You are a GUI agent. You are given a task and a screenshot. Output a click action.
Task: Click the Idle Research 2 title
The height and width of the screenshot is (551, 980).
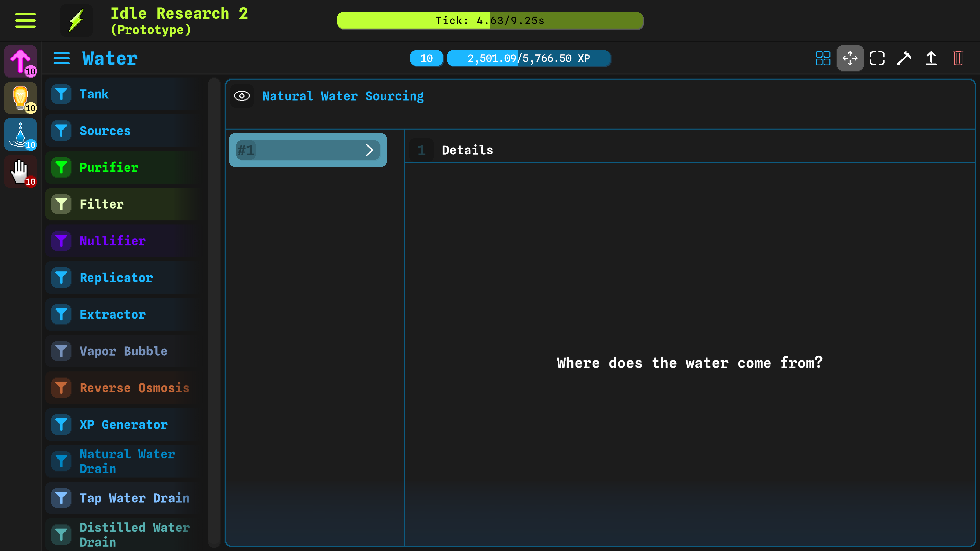179,14
